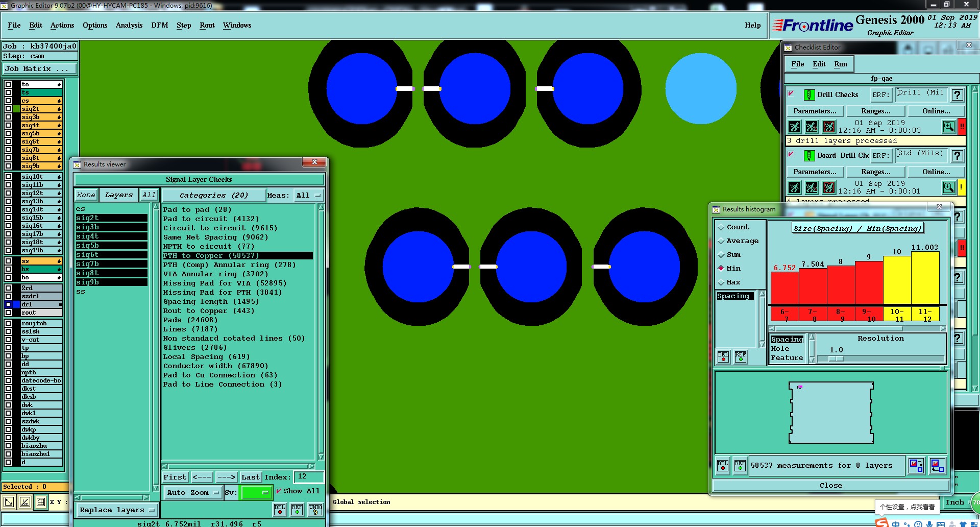
Task: Click REF icon under Spacing list in histogram
Action: [741, 357]
